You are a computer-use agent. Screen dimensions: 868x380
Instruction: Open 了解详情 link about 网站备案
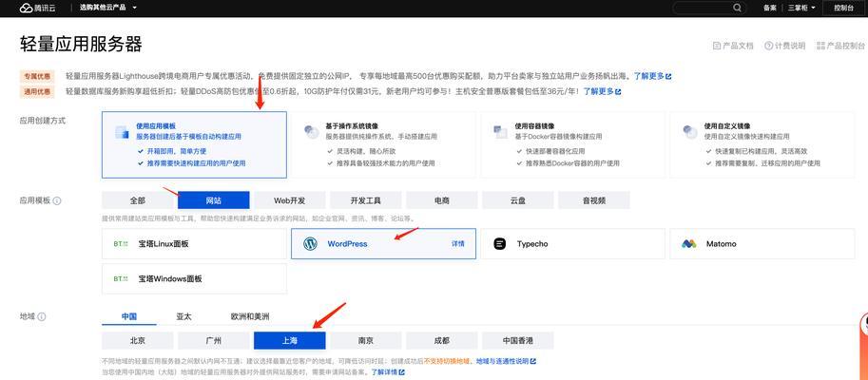click(x=388, y=371)
